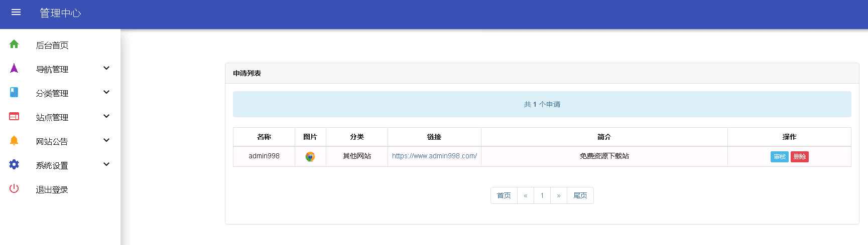Screen dimensions: 868x245
Task: Expand the 导航管理 chevron
Action: [106, 68]
